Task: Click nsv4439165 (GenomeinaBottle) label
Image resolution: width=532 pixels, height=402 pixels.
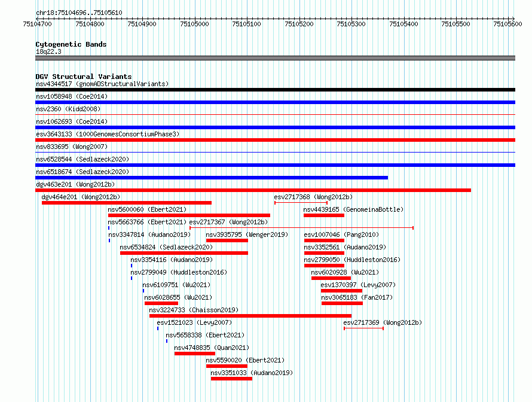Action: click(x=353, y=209)
